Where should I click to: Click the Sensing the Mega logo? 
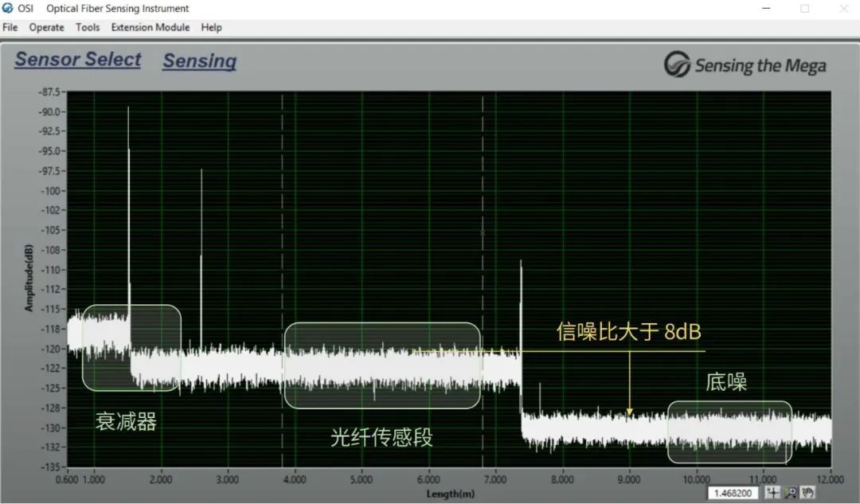pyautogui.click(x=745, y=65)
